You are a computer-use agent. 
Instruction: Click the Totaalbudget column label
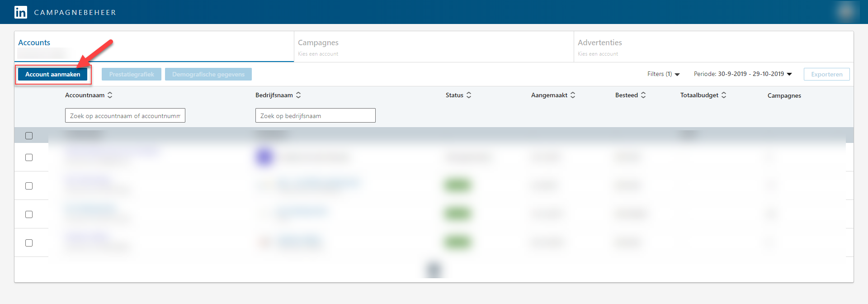[x=699, y=95]
